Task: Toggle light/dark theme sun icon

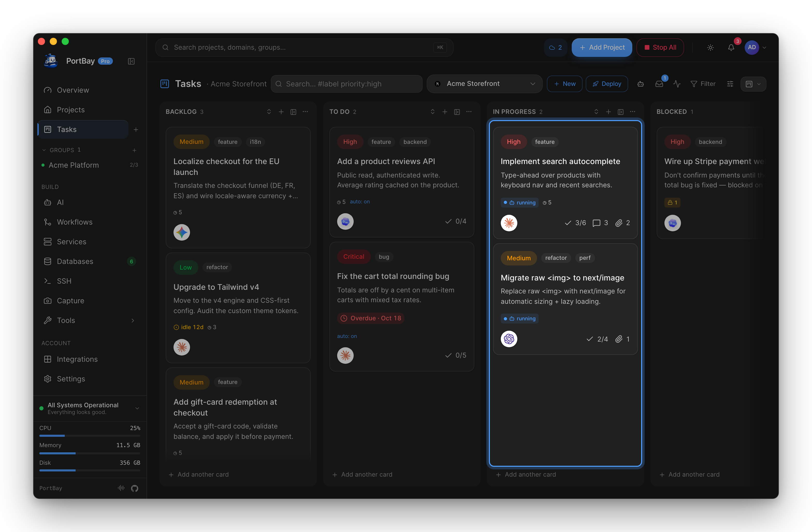Action: pos(710,47)
